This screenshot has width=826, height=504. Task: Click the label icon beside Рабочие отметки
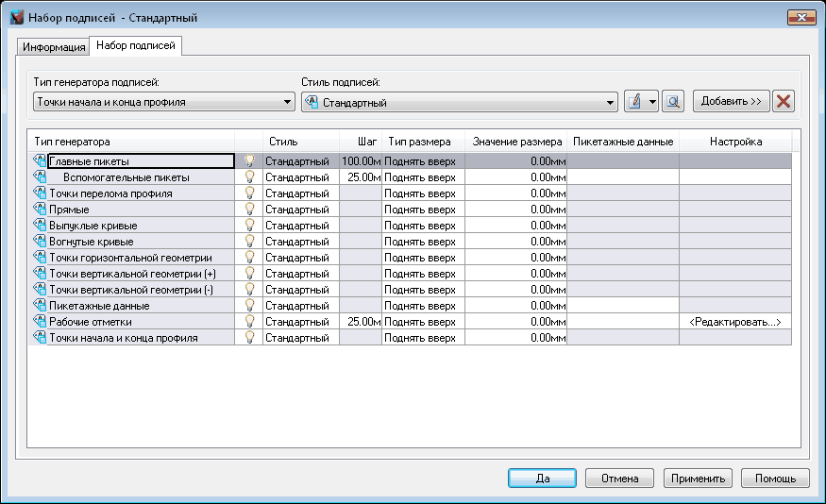pyautogui.click(x=40, y=322)
